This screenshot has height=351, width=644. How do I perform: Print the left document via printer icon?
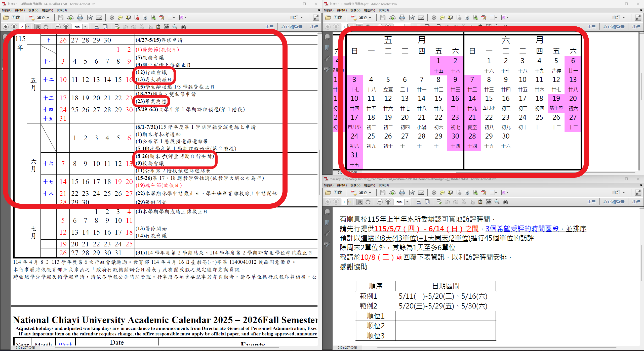[x=80, y=18]
